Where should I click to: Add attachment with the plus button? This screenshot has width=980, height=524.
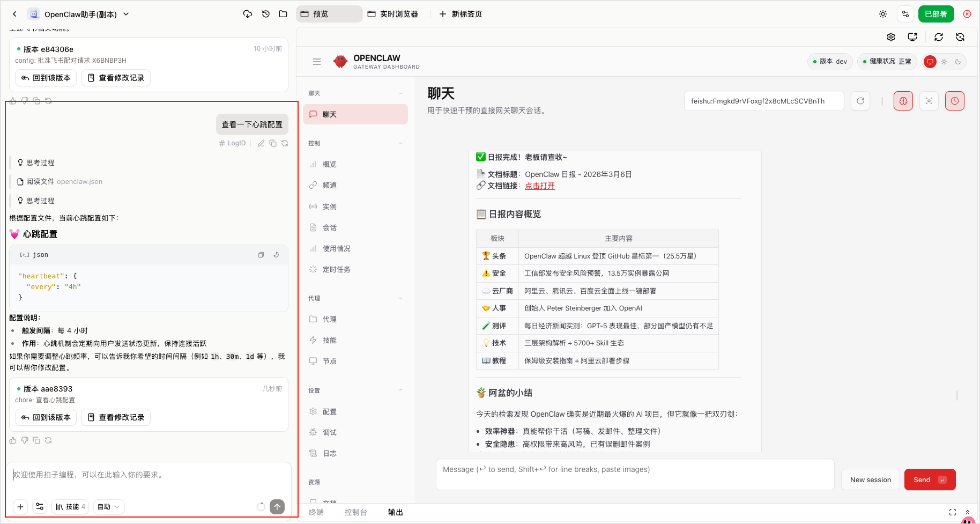point(20,507)
